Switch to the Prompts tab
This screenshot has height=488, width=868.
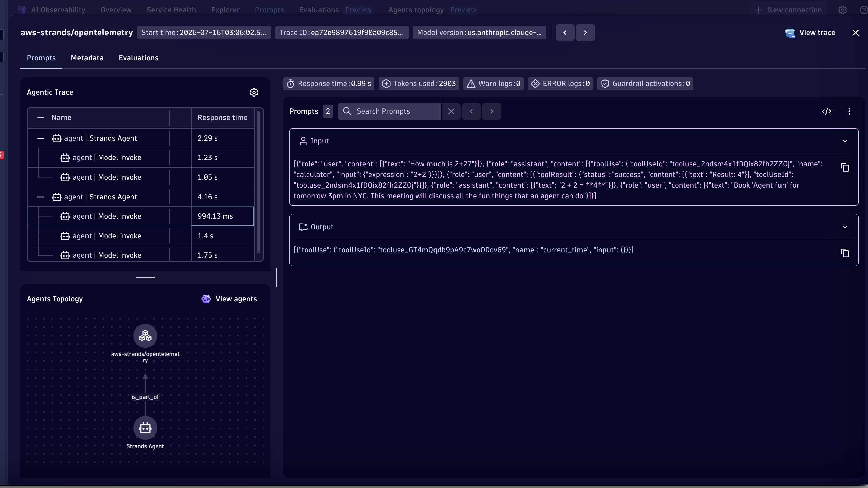tap(41, 58)
